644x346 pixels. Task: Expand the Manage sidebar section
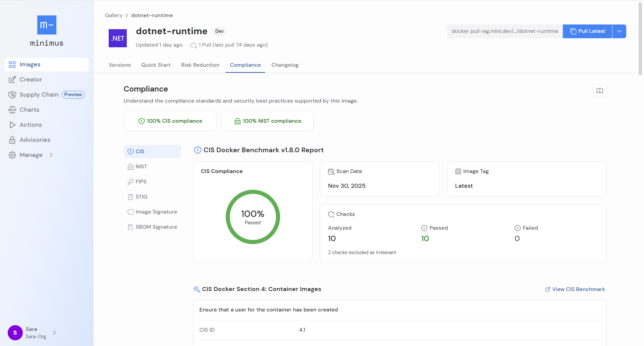(x=51, y=155)
